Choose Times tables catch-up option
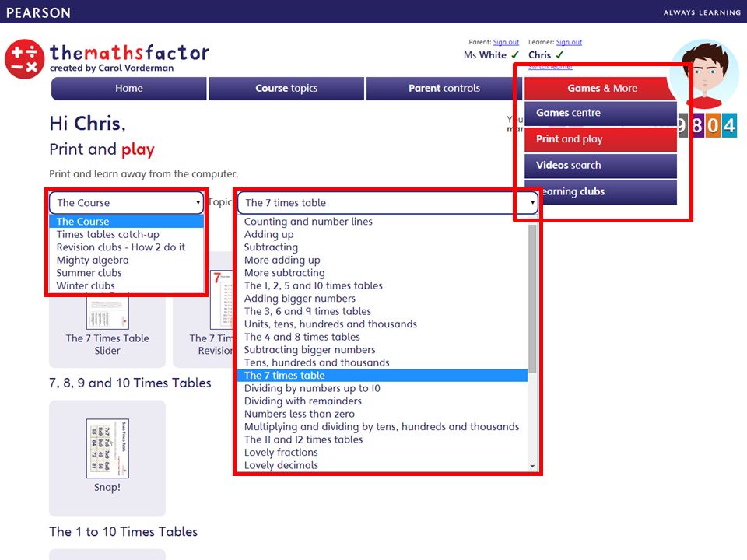This screenshot has width=747, height=560. (x=127, y=234)
